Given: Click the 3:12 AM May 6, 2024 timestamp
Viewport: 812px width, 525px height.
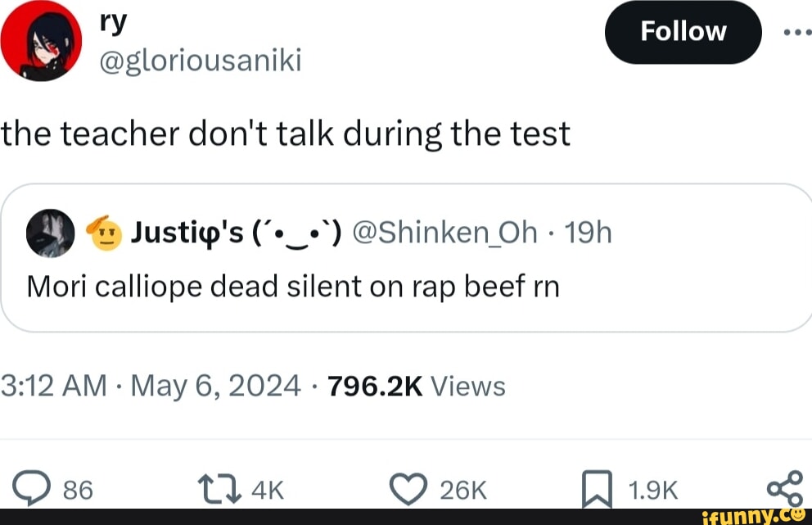Looking at the screenshot, I should 151,386.
